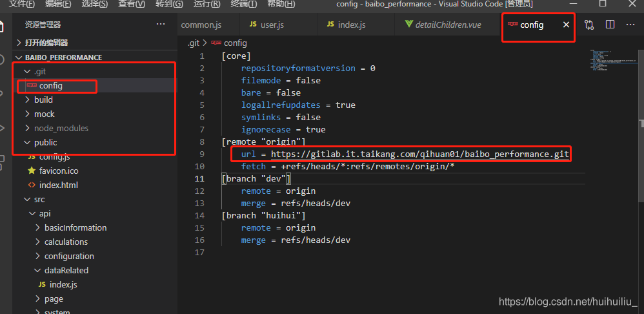Open the 运行(R) menu

click(206, 4)
